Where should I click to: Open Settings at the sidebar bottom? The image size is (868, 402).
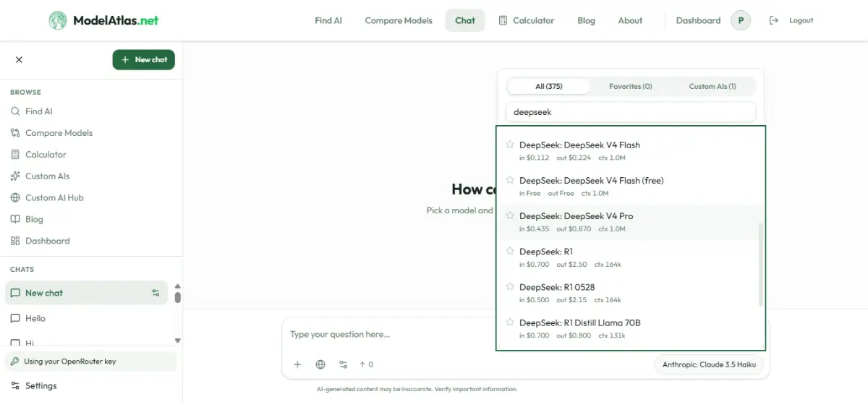click(x=33, y=386)
